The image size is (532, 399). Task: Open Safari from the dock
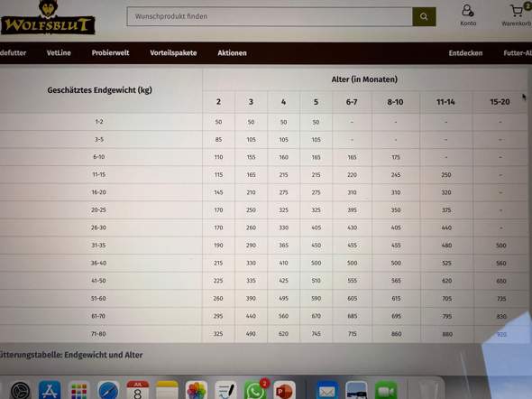point(108,391)
